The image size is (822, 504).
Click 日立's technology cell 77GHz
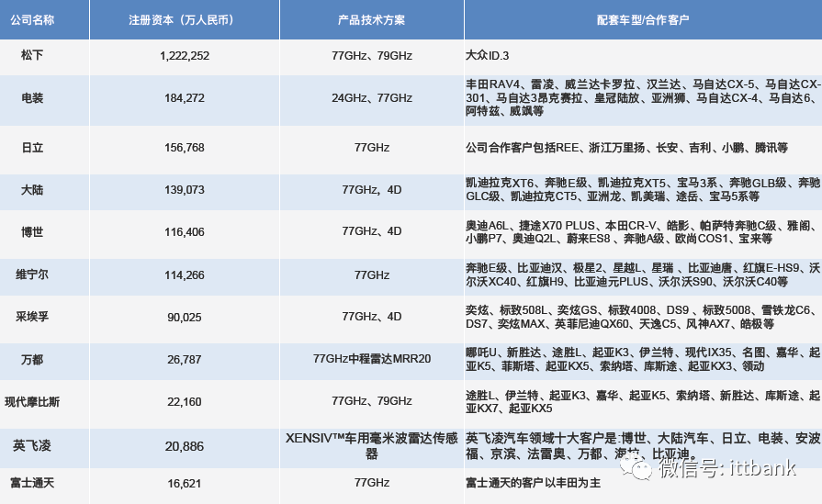[372, 148]
